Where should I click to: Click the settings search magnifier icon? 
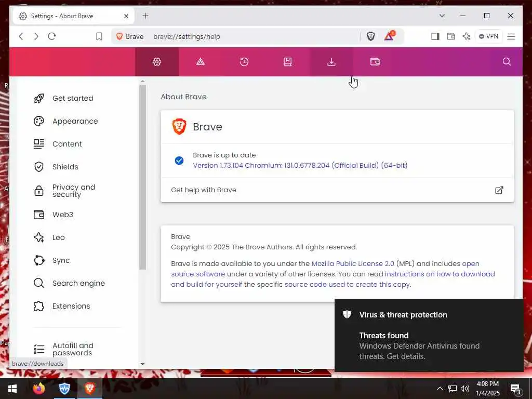click(x=507, y=61)
